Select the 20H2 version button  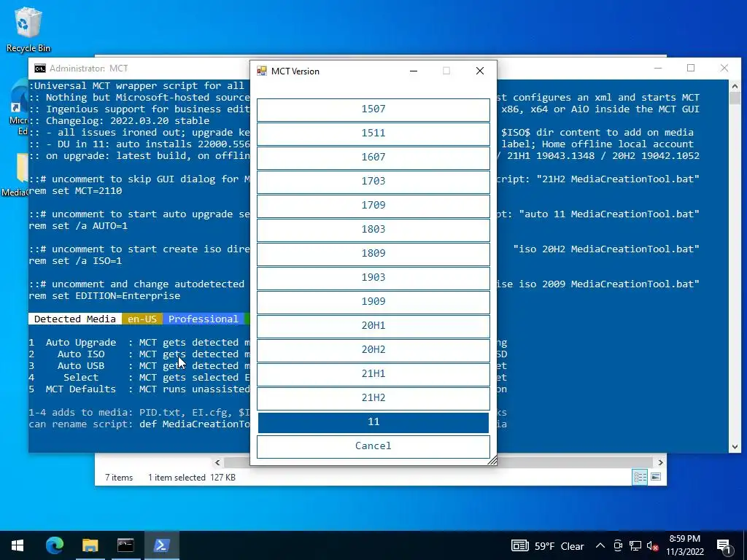(x=373, y=350)
